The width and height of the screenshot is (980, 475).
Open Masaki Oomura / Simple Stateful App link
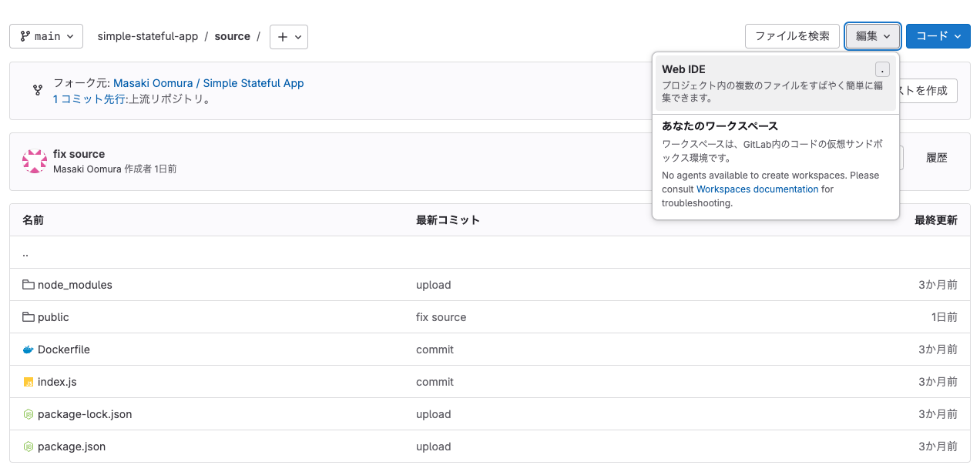(209, 83)
